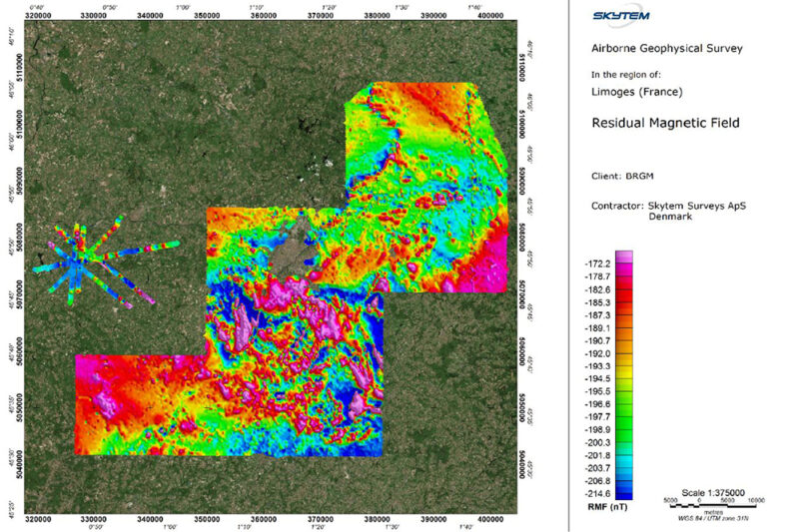Click "Contractor: Skytem Surveys ApS" text
The image size is (799, 532).
tap(668, 207)
